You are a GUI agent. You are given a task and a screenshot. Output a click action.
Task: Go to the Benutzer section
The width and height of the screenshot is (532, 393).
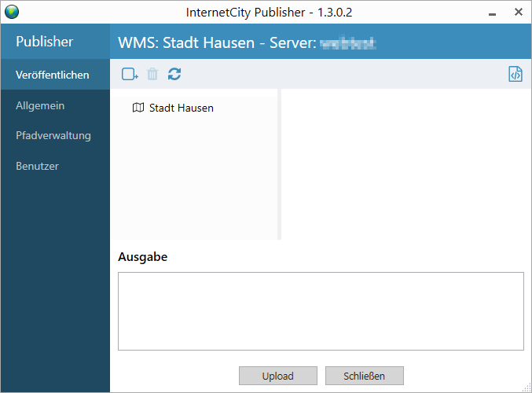(x=55, y=166)
